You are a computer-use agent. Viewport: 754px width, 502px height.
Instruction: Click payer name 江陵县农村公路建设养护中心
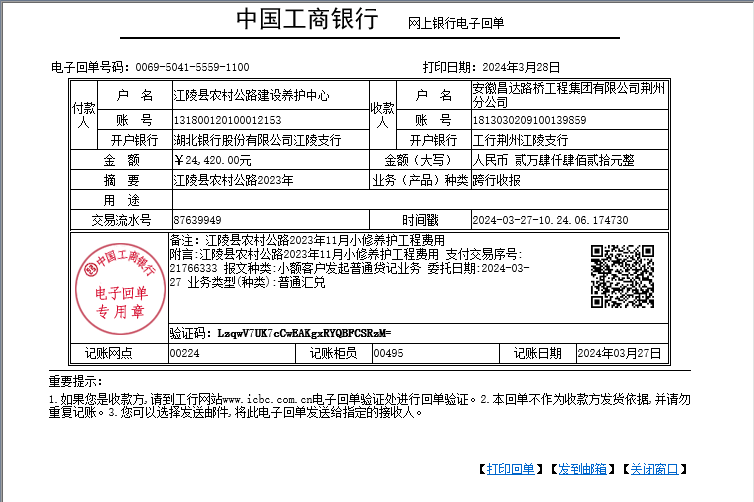tap(251, 96)
